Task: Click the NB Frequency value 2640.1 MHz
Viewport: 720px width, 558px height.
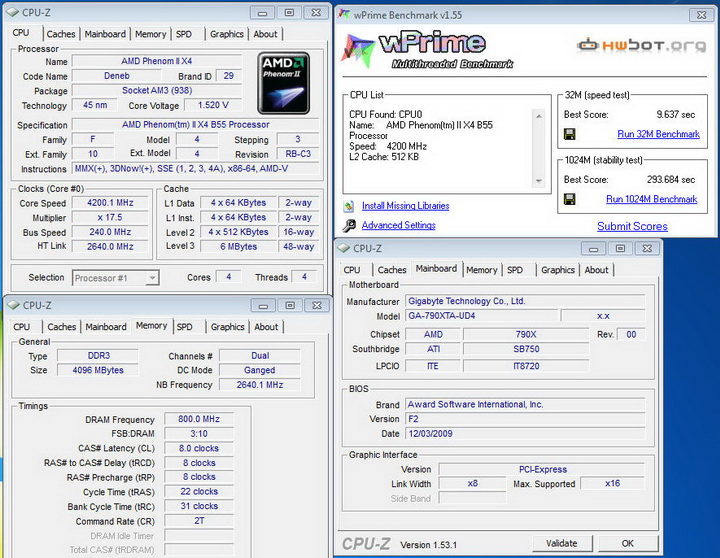Action: click(x=260, y=385)
